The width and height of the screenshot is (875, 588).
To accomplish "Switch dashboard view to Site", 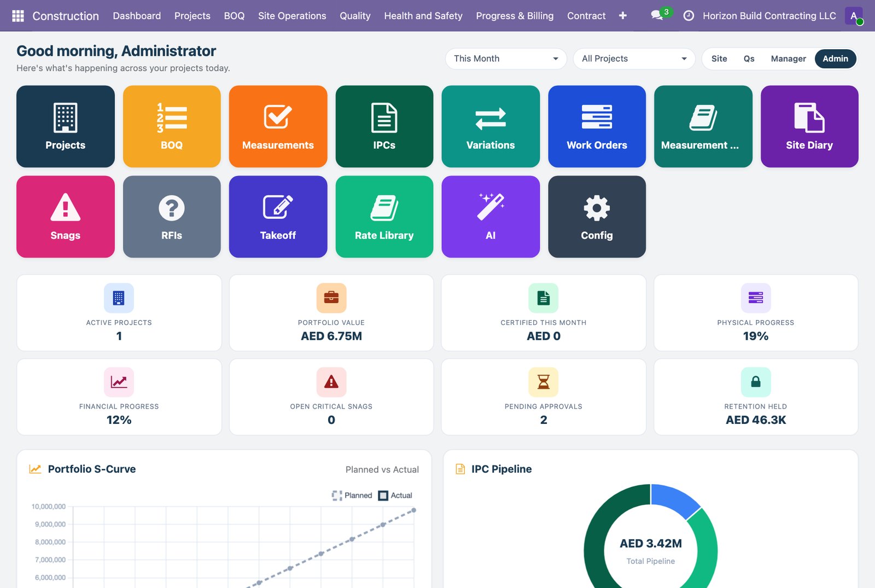I will point(719,59).
